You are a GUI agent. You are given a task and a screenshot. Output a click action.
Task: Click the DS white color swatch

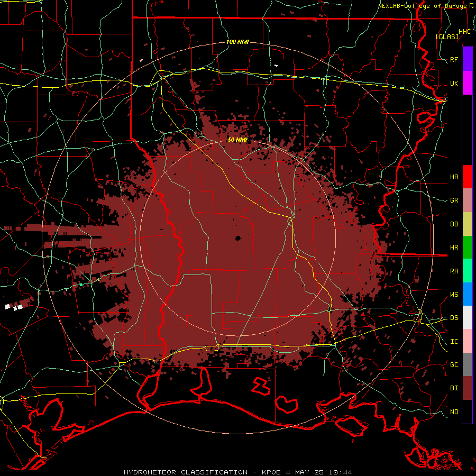click(x=467, y=317)
